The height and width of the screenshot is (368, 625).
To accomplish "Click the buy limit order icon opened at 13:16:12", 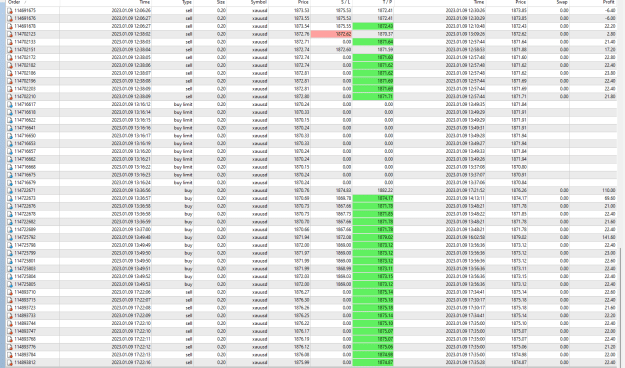I will click(10, 104).
